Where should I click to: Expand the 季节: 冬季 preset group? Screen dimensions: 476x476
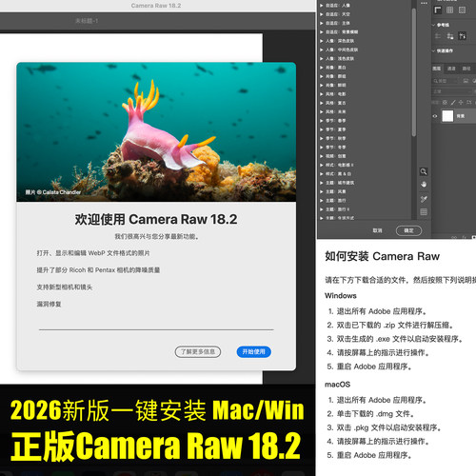coord(321,148)
